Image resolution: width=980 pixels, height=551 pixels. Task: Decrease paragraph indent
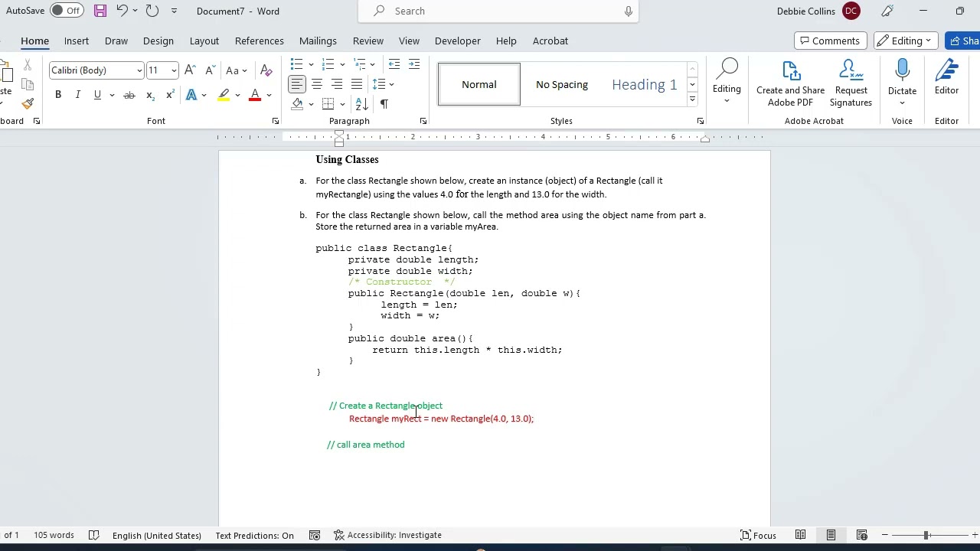[x=394, y=64]
